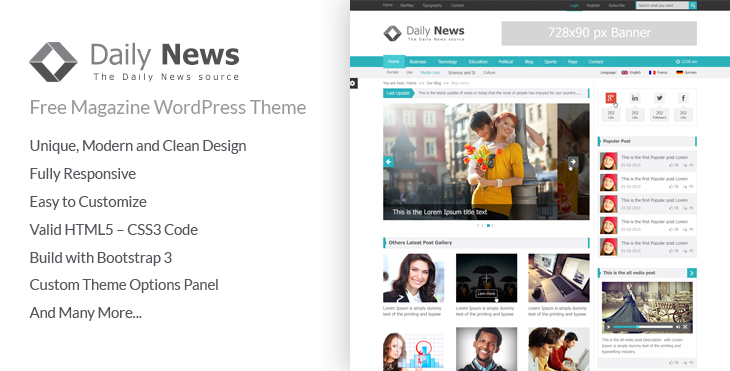Viewport: 730px width, 371px height.
Task: Click the Others Latest Post Gallery heading
Action: point(420,243)
